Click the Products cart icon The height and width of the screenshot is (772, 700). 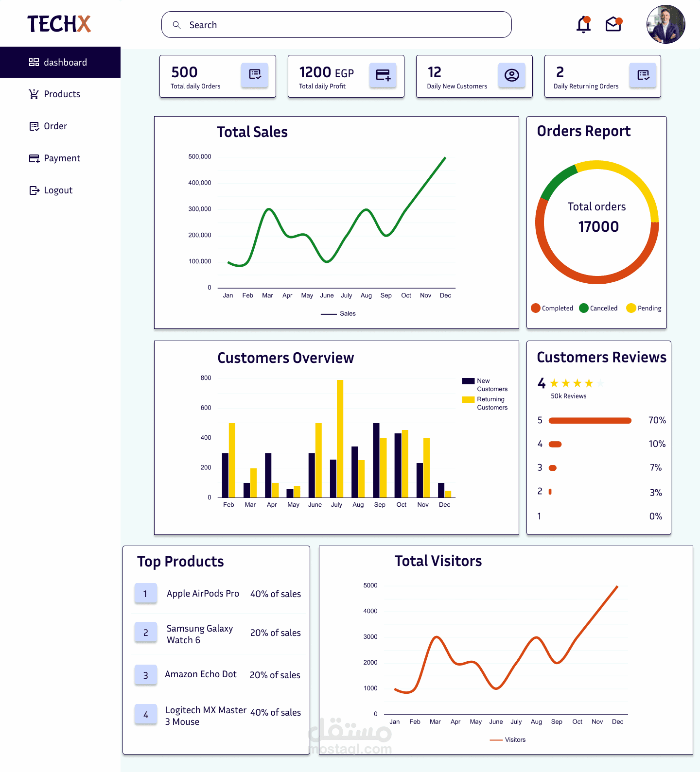pos(34,94)
